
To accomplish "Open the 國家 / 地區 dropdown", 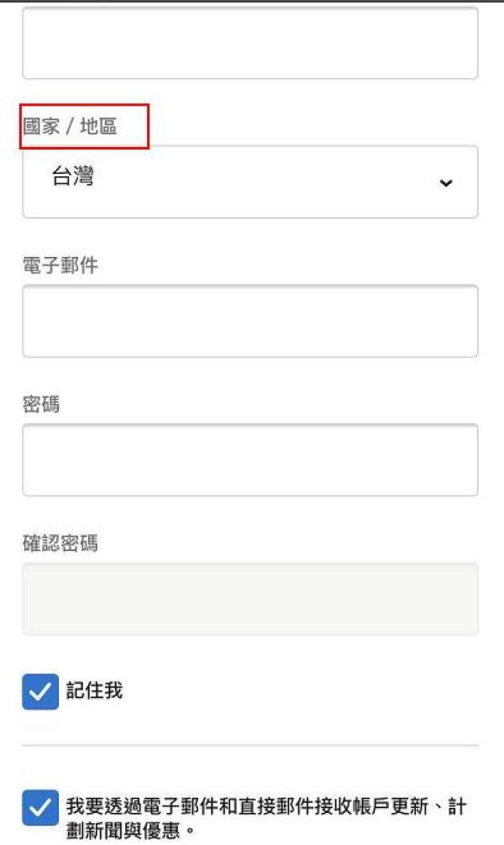I will pyautogui.click(x=249, y=181).
